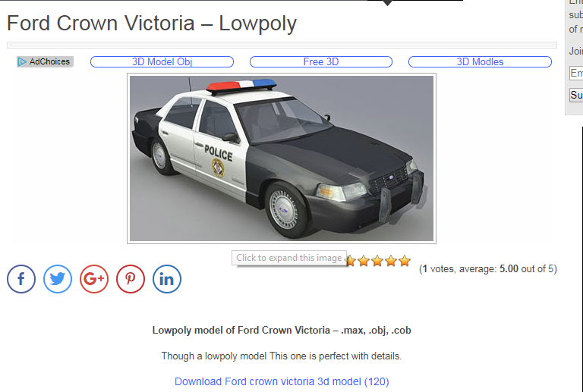
Task: Tweet this model via the Twitter icon
Action: pyautogui.click(x=58, y=279)
